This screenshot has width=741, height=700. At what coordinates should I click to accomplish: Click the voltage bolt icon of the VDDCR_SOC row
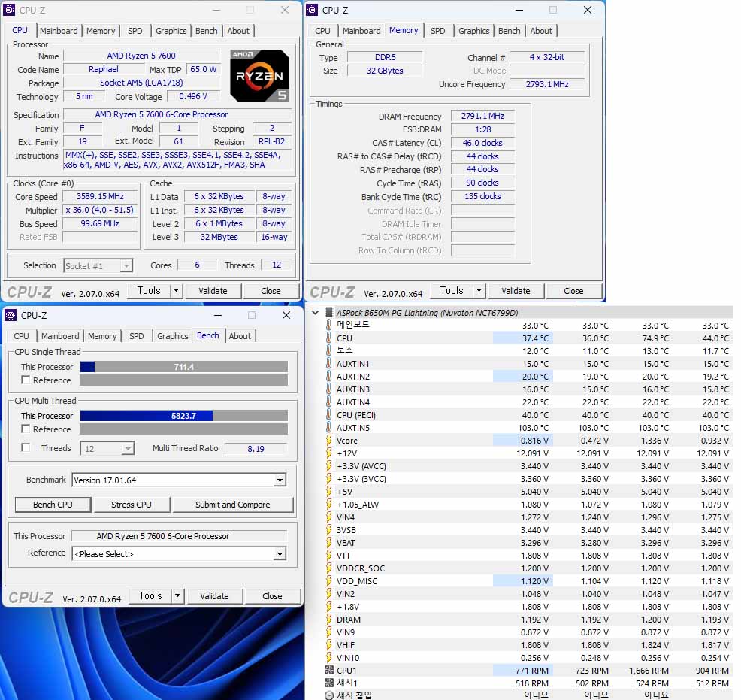click(328, 568)
